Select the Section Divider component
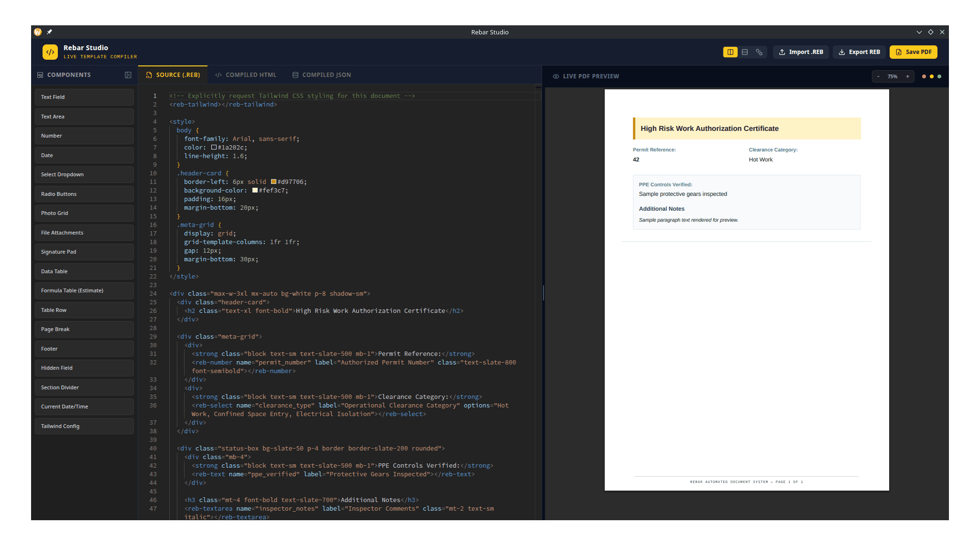 tap(84, 387)
